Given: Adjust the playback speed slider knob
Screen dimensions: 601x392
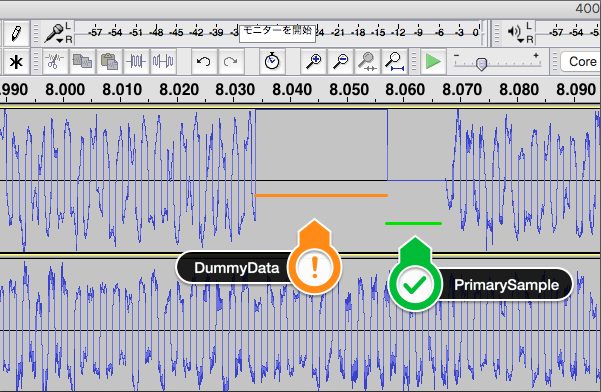Looking at the screenshot, I should (481, 64).
